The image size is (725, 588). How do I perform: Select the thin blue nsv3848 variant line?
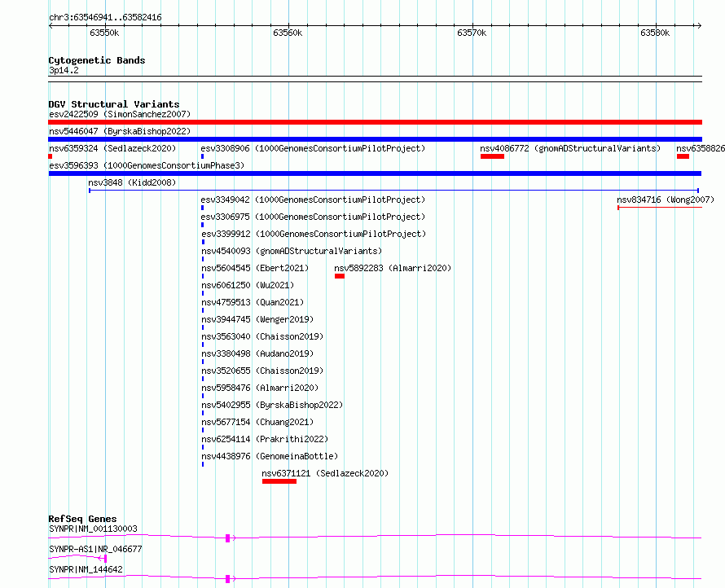pos(393,191)
